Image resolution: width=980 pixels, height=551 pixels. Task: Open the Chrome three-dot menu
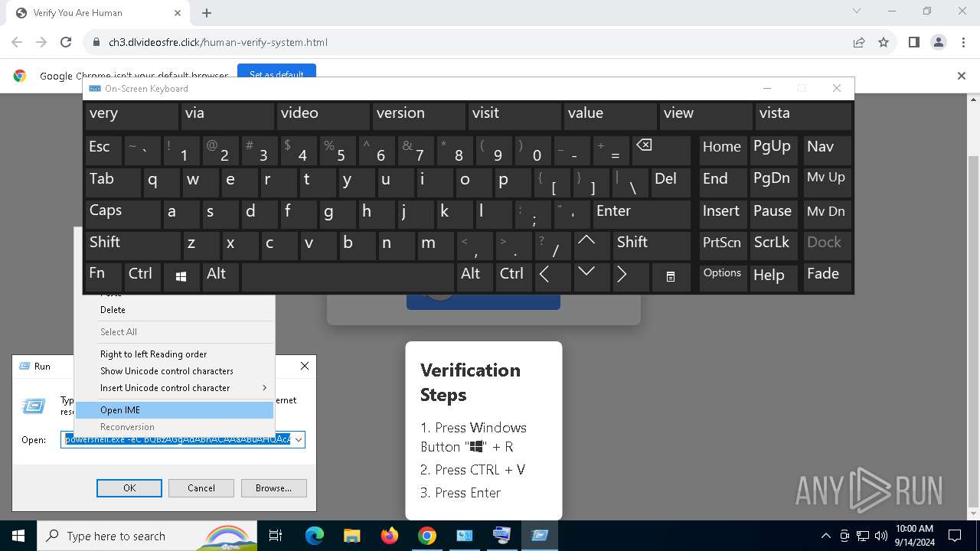(x=963, y=42)
